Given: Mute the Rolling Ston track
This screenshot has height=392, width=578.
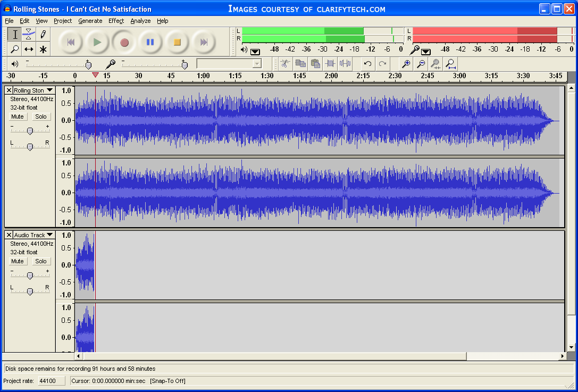Looking at the screenshot, I should (x=18, y=116).
